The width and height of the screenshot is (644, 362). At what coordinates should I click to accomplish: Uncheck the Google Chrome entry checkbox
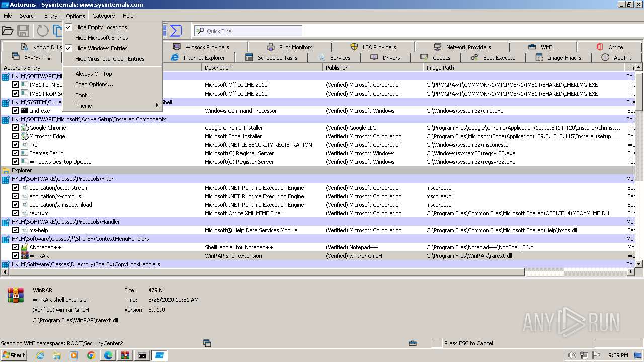(15, 128)
